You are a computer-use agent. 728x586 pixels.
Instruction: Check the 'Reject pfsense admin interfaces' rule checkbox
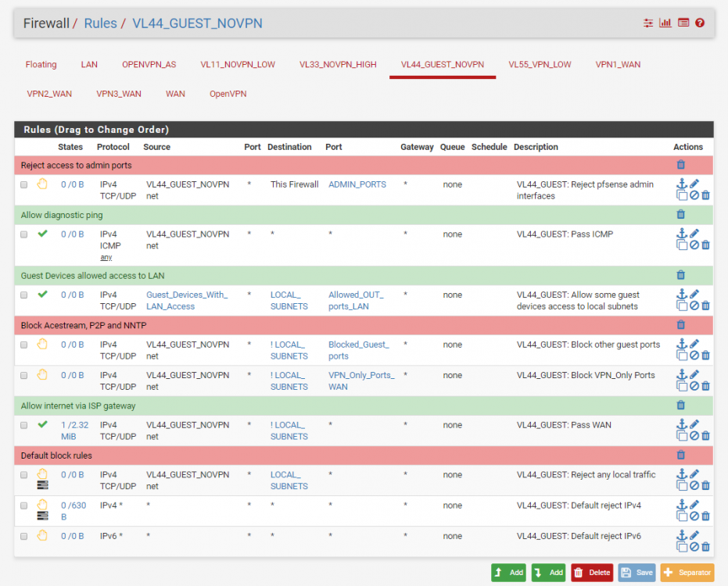click(24, 184)
